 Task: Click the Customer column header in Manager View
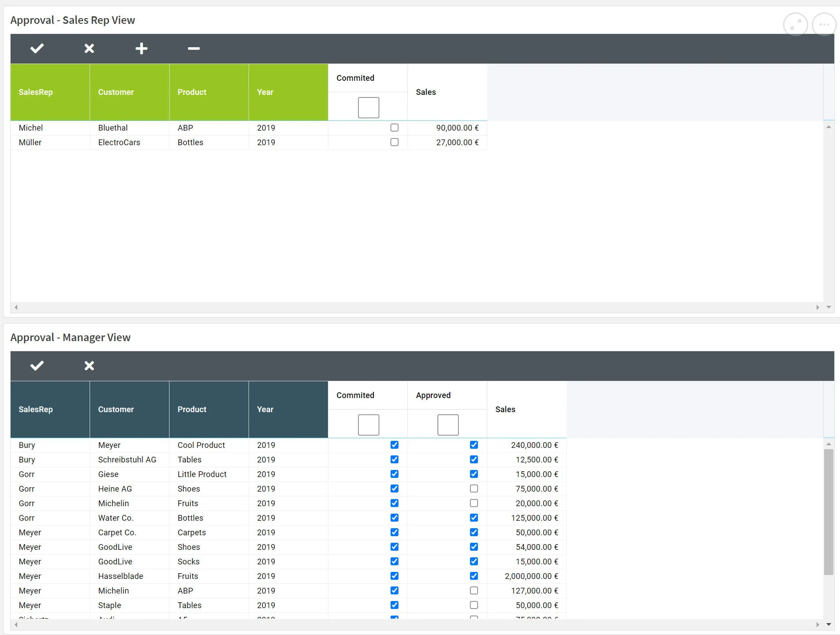[x=129, y=410]
